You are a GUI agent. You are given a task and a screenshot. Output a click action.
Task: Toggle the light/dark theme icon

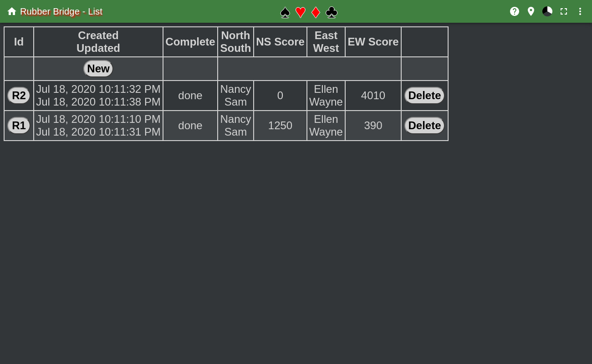pos(547,11)
